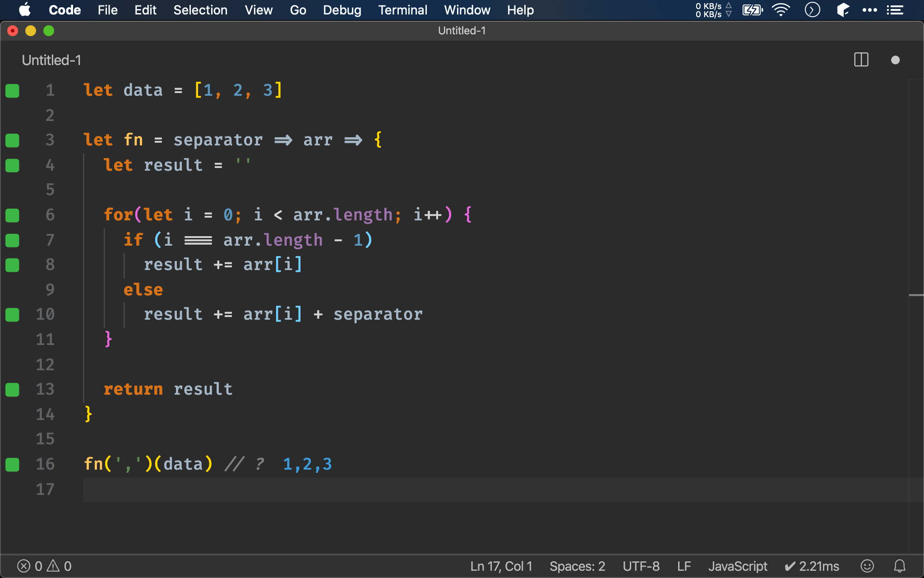Open the Terminal menu
The height and width of the screenshot is (578, 924).
tap(402, 9)
